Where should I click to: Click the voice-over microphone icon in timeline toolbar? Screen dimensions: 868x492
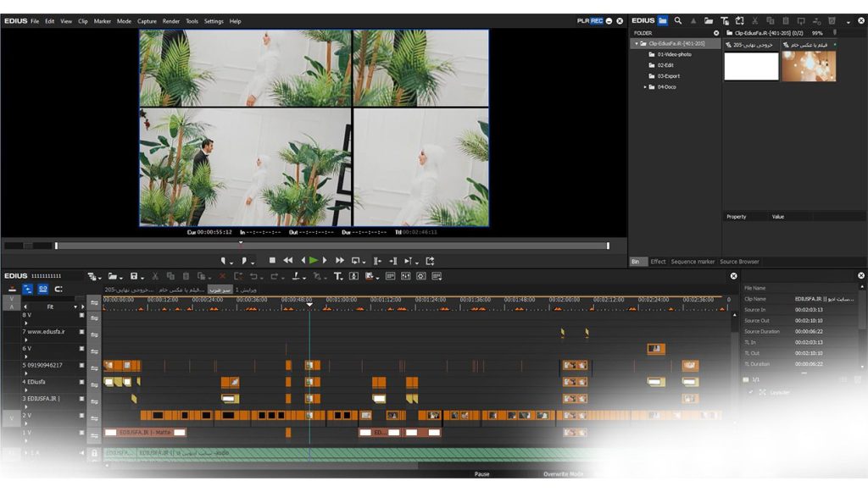[353, 276]
